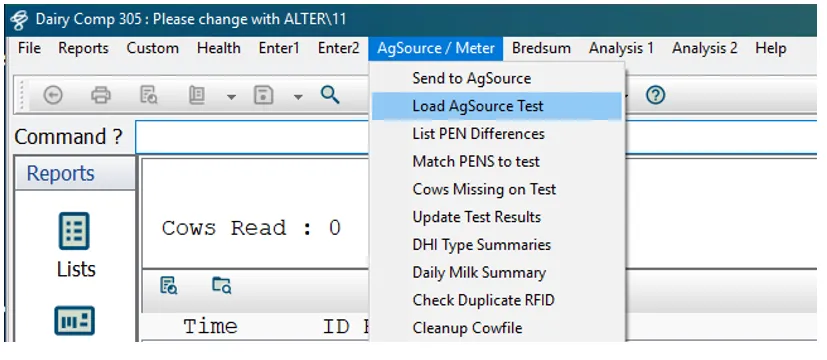Click the back arrow toolbar icon
The image size is (827, 360).
(x=53, y=95)
